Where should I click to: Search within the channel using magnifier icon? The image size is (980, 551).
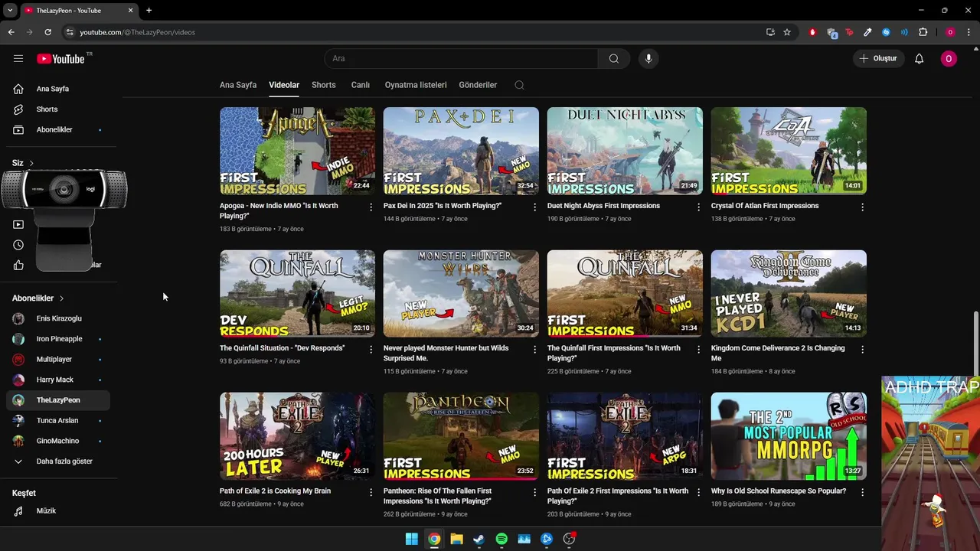[519, 85]
